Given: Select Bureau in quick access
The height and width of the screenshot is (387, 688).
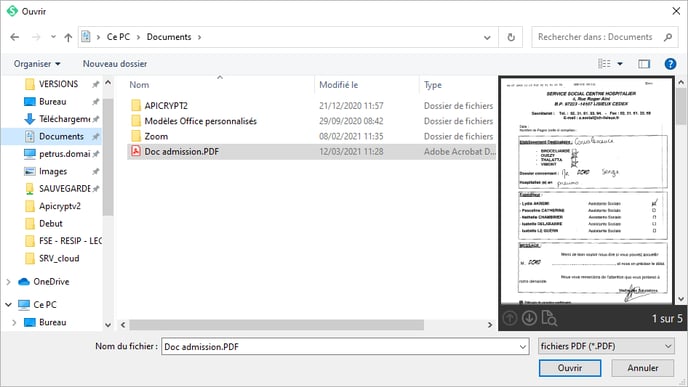Looking at the screenshot, I should [x=53, y=101].
